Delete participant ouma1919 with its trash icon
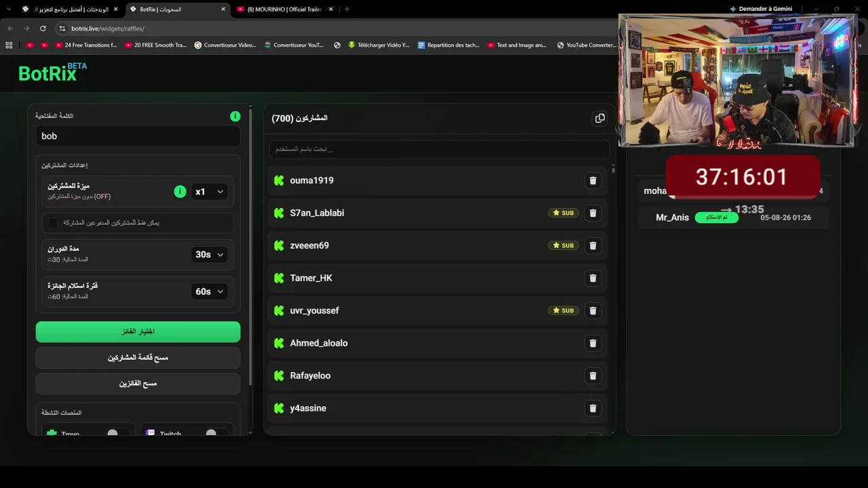The width and height of the screenshot is (868, 488). [593, 180]
